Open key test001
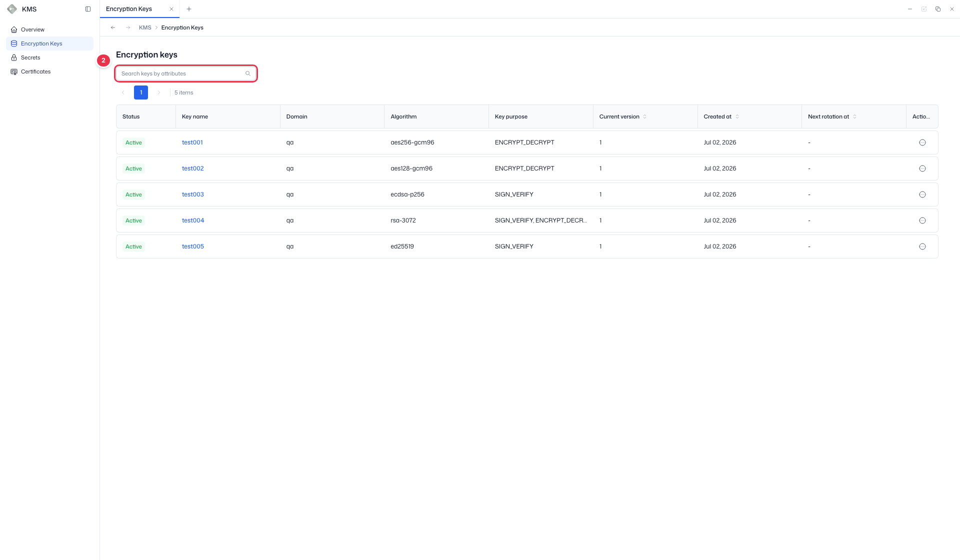960x560 pixels. click(192, 142)
